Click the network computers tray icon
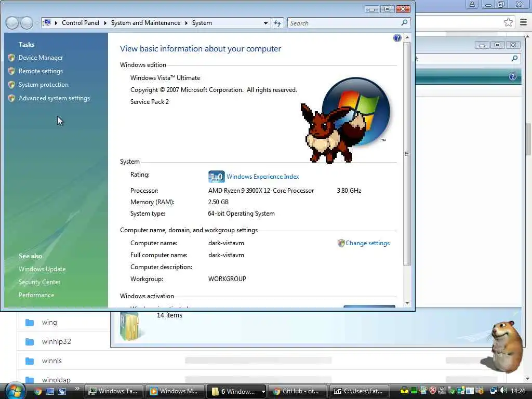Viewport: 532px width, 399px height. [x=494, y=391]
